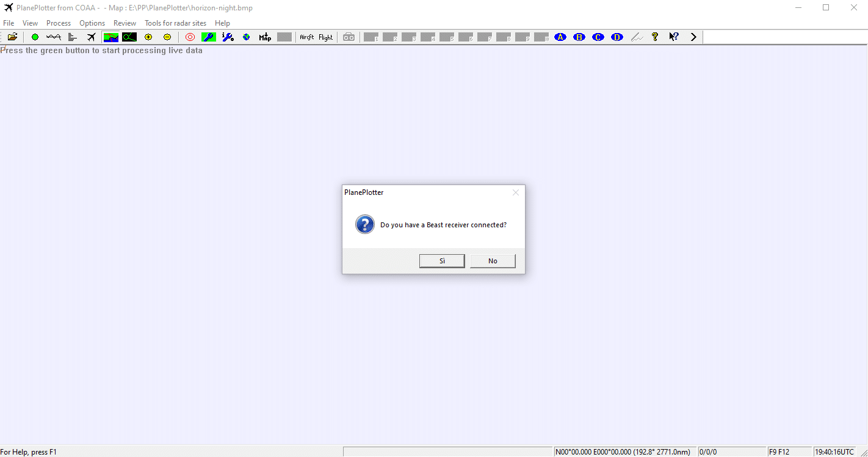Select grey preset button numbered 1

pyautogui.click(x=371, y=37)
